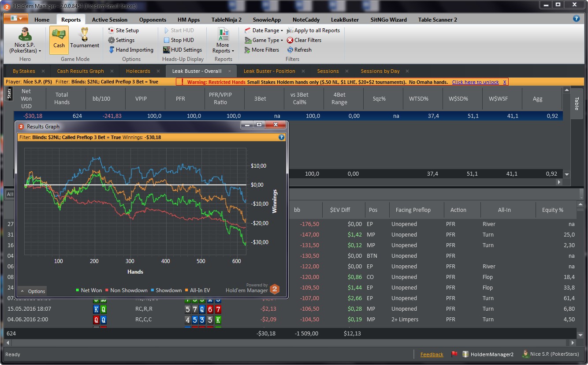Open help icon in title ribbon corner
588x365 pixels.
(x=576, y=19)
